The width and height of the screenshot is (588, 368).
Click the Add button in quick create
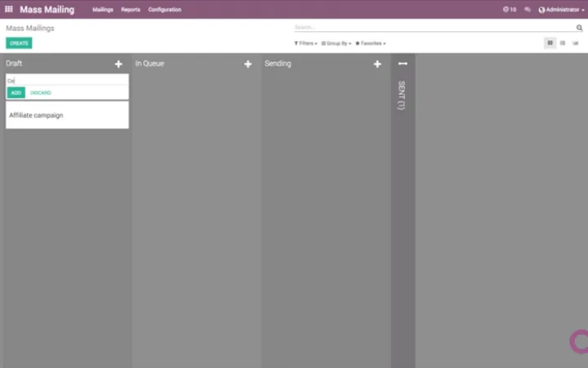16,92
